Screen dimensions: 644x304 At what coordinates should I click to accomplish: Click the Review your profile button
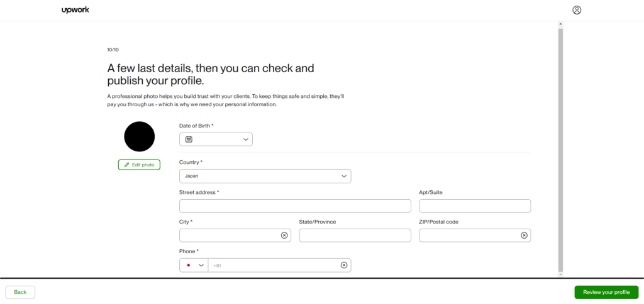click(x=606, y=292)
